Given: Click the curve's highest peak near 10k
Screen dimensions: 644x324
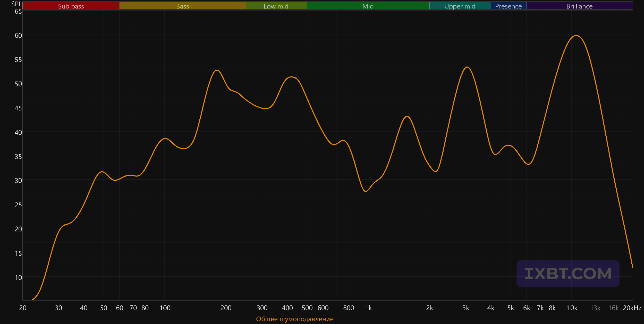Looking at the screenshot, I should pos(576,36).
